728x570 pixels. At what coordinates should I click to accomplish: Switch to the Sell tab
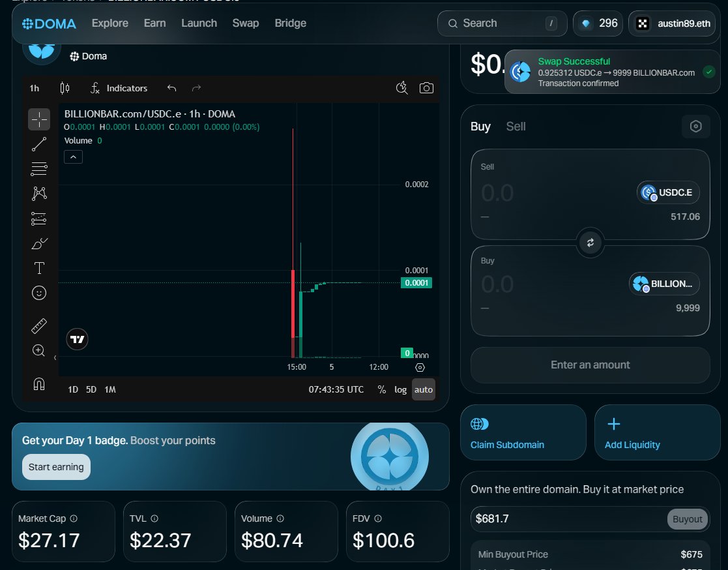click(x=516, y=127)
